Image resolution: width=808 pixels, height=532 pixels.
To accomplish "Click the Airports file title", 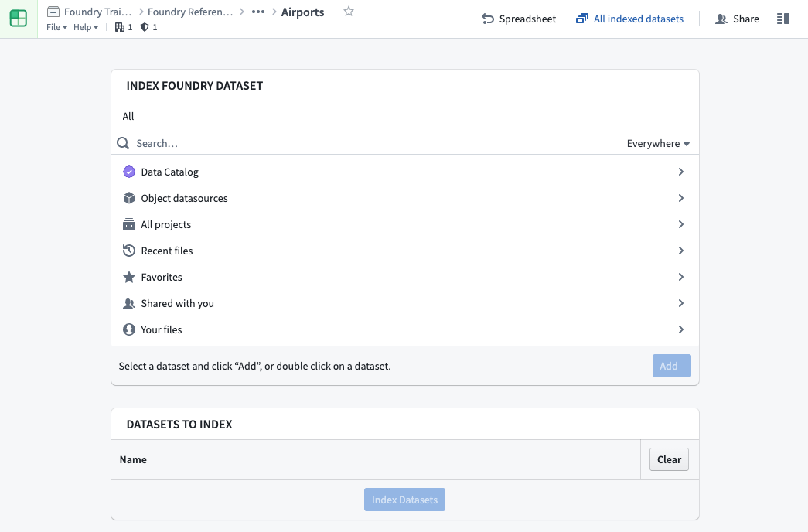I will point(302,12).
